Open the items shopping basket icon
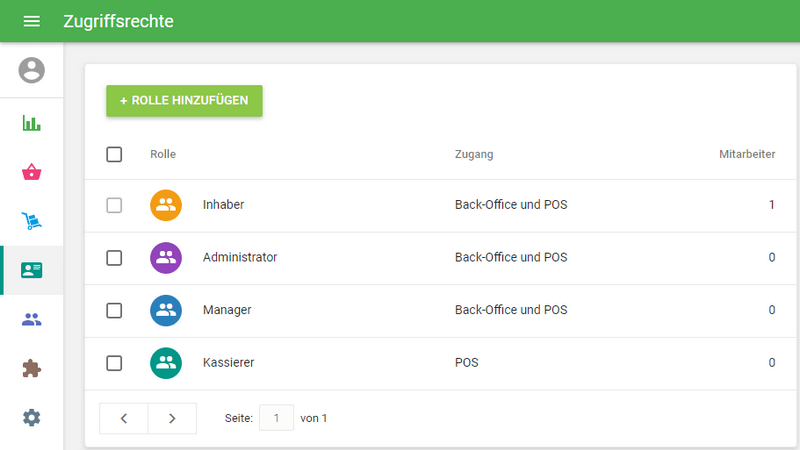Viewport: 800px width, 450px height. coord(32,172)
